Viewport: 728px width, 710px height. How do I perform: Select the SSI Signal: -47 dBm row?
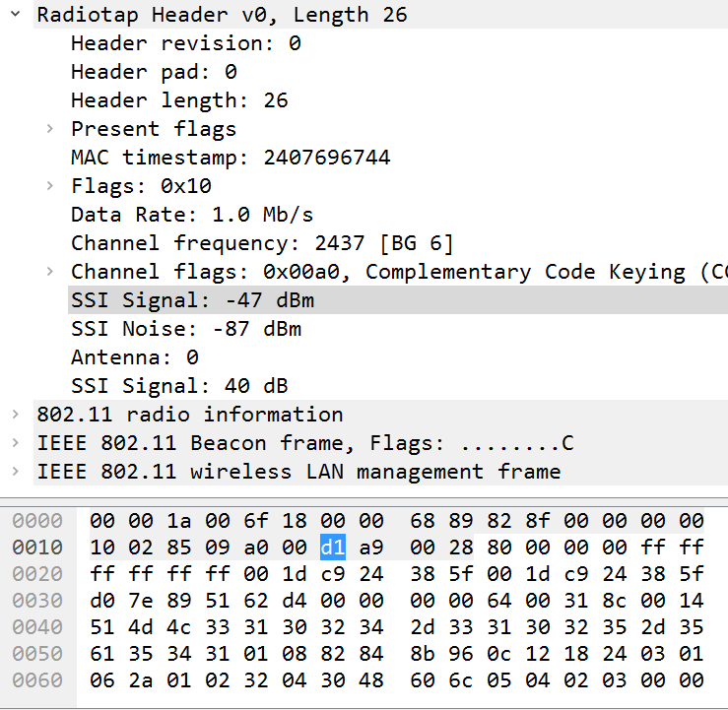point(399,299)
